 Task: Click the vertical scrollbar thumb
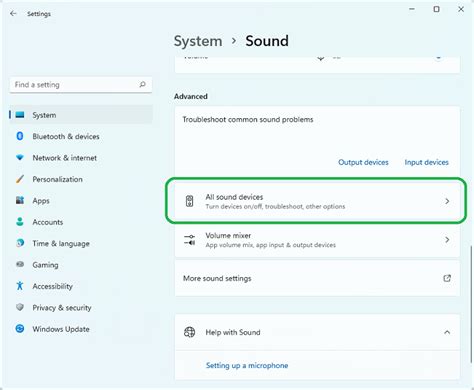coord(471,305)
